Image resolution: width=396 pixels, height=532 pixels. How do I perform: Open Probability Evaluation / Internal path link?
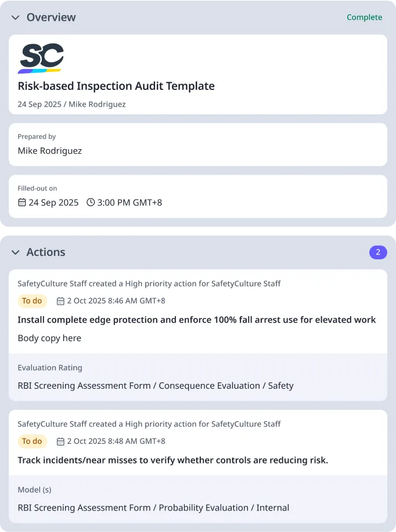tap(153, 508)
